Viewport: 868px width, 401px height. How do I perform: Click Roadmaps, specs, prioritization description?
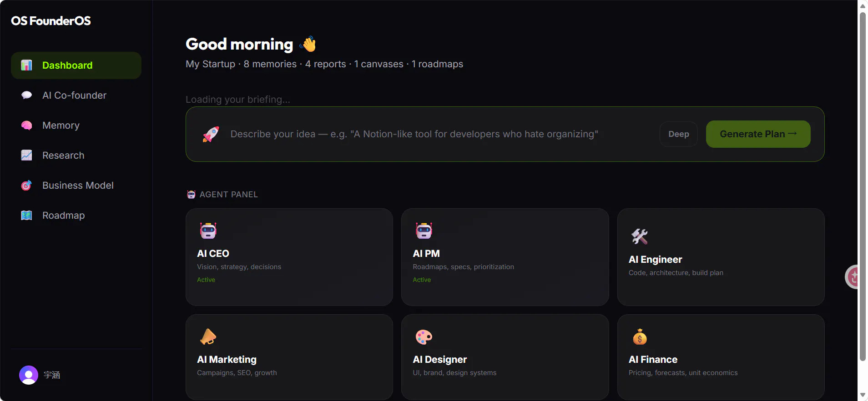pos(463,267)
